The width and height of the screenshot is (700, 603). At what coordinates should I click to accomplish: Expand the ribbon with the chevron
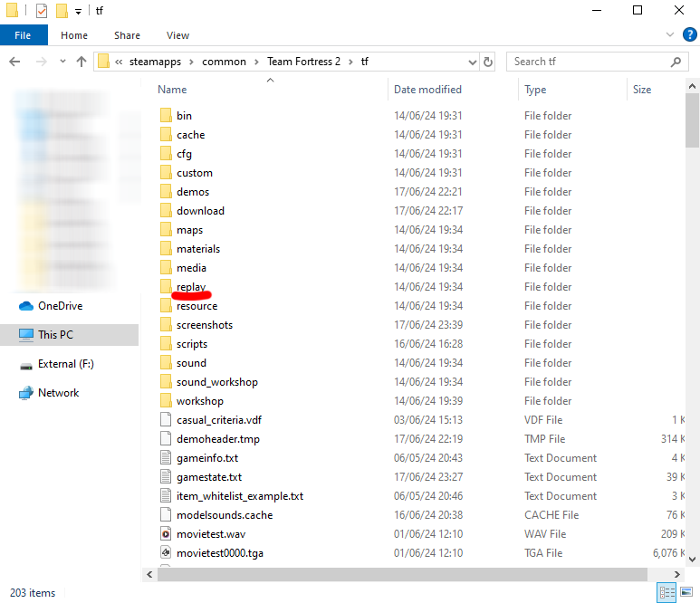669,34
